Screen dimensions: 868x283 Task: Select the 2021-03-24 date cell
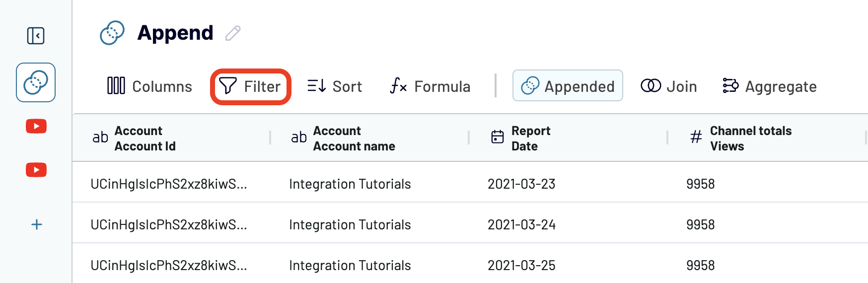click(x=521, y=225)
